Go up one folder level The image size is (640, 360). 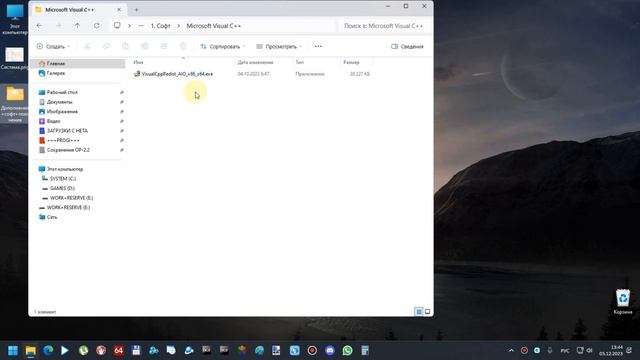click(x=77, y=26)
